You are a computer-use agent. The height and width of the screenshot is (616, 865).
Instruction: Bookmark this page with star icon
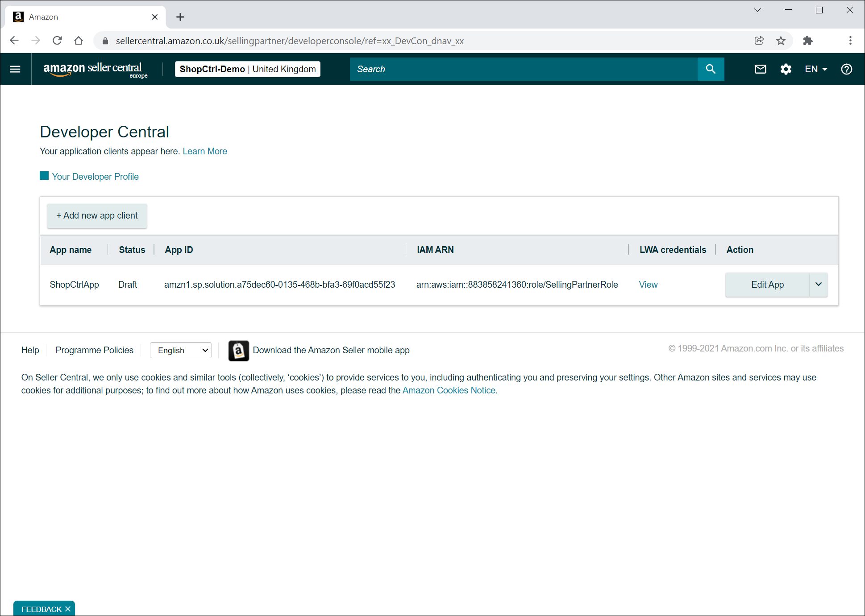781,41
